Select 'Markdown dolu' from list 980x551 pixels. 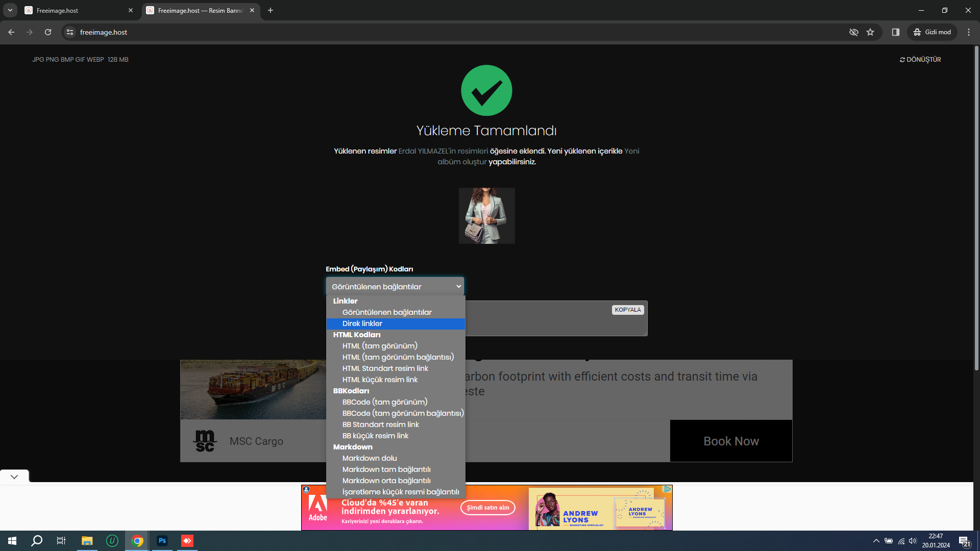coord(370,458)
